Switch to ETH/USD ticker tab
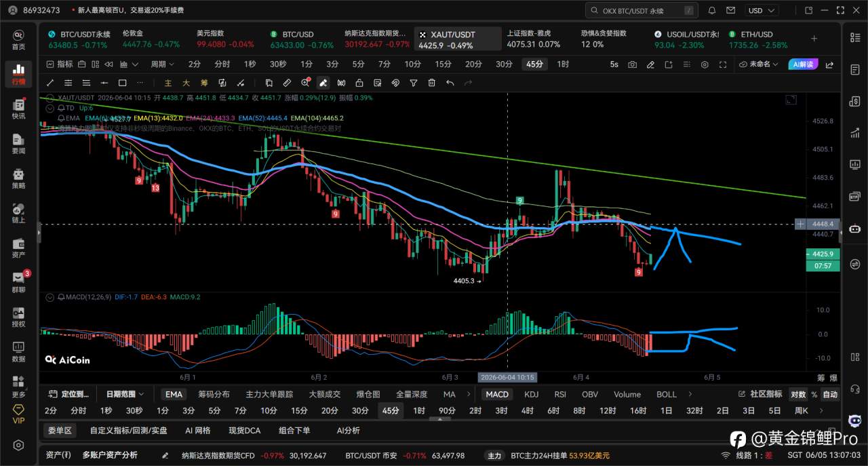This screenshot has width=868, height=466. coord(758,39)
